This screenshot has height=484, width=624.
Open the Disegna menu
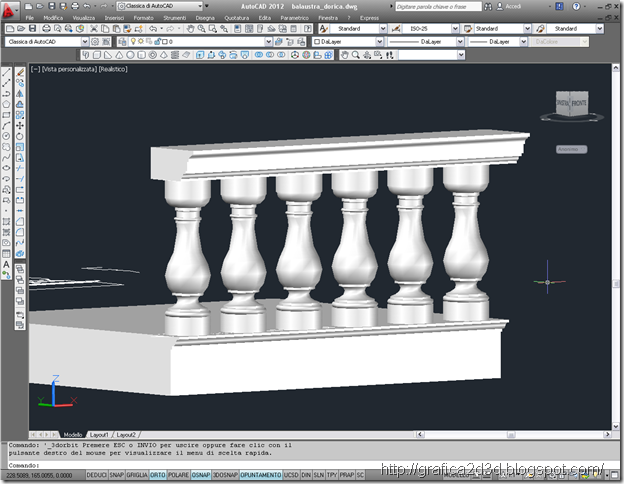coord(205,18)
